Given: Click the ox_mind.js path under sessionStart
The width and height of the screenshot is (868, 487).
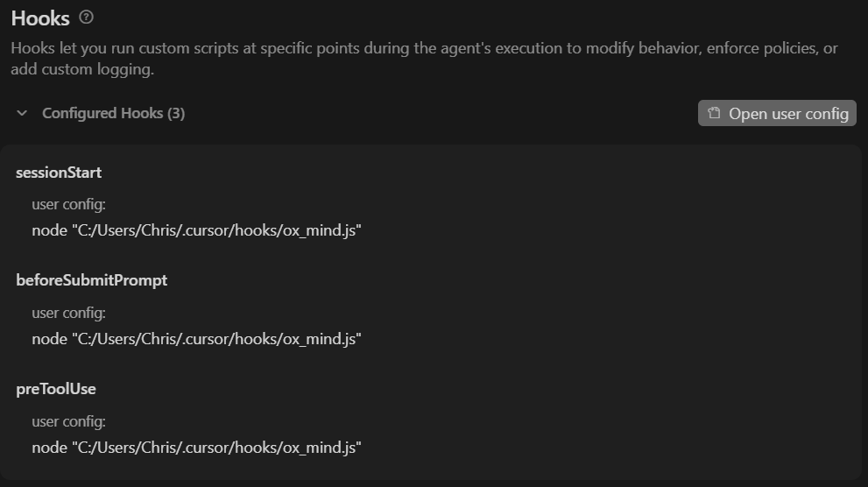Looking at the screenshot, I should click(216, 230).
